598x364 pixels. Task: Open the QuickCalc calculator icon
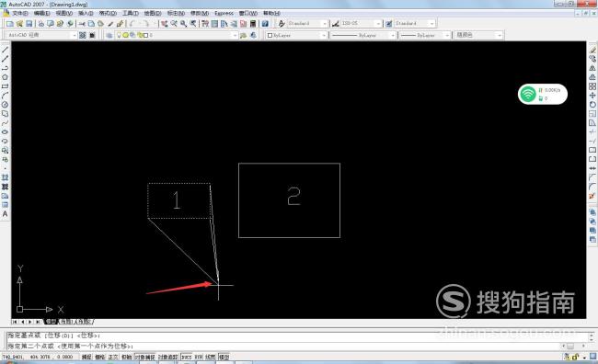(253, 24)
